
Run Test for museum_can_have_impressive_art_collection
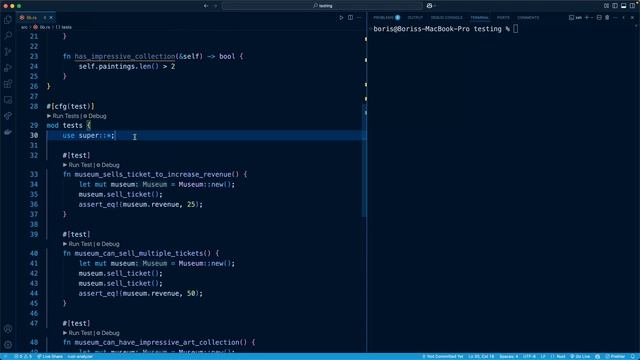click(80, 333)
